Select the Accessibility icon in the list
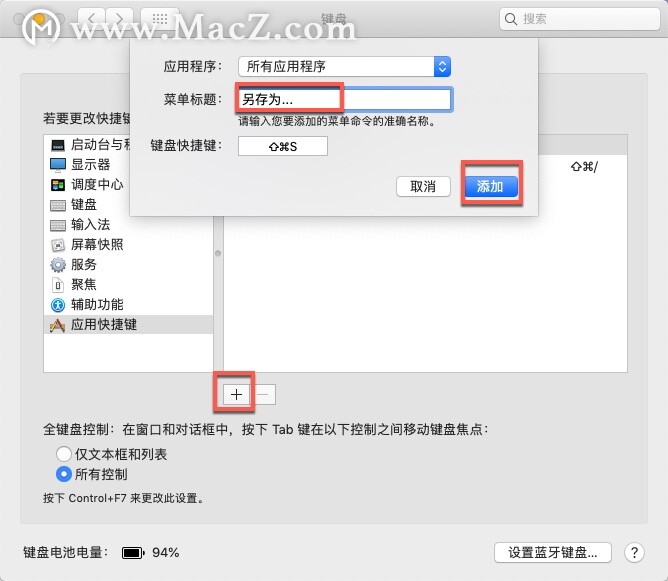This screenshot has width=668, height=581. (58, 305)
